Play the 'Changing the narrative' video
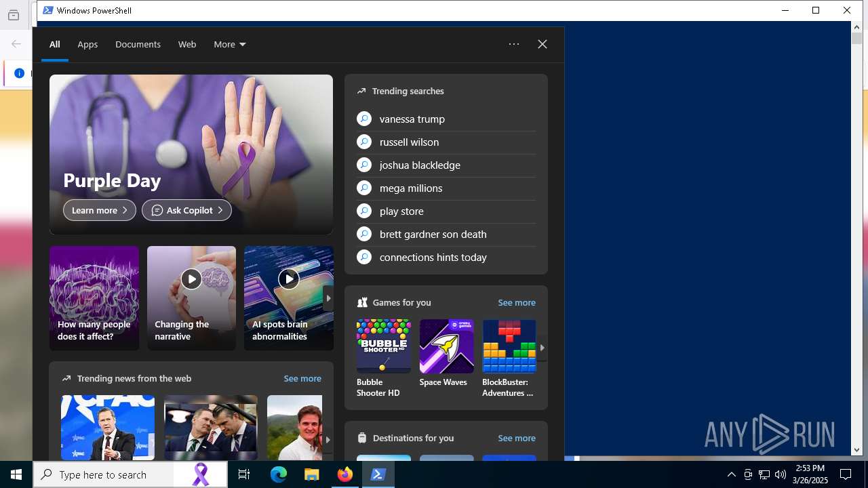This screenshot has width=868, height=488. point(191,279)
